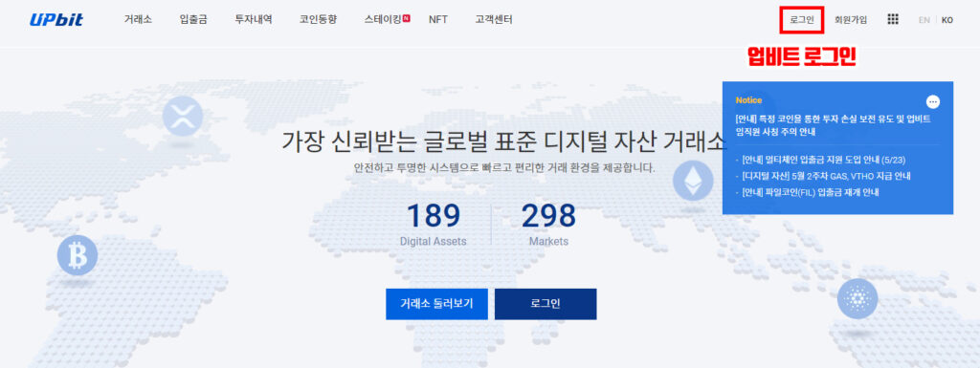Click the Cardano coin icon
980x368 pixels.
click(857, 299)
